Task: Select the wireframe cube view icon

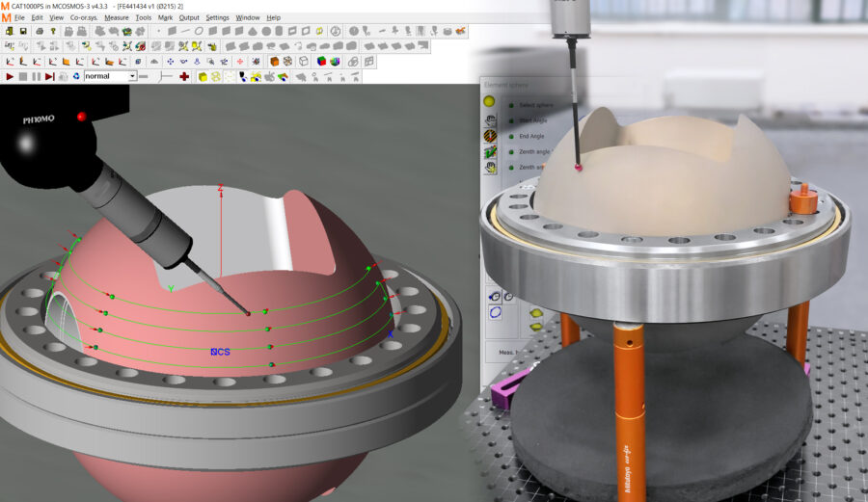Action: tap(303, 61)
